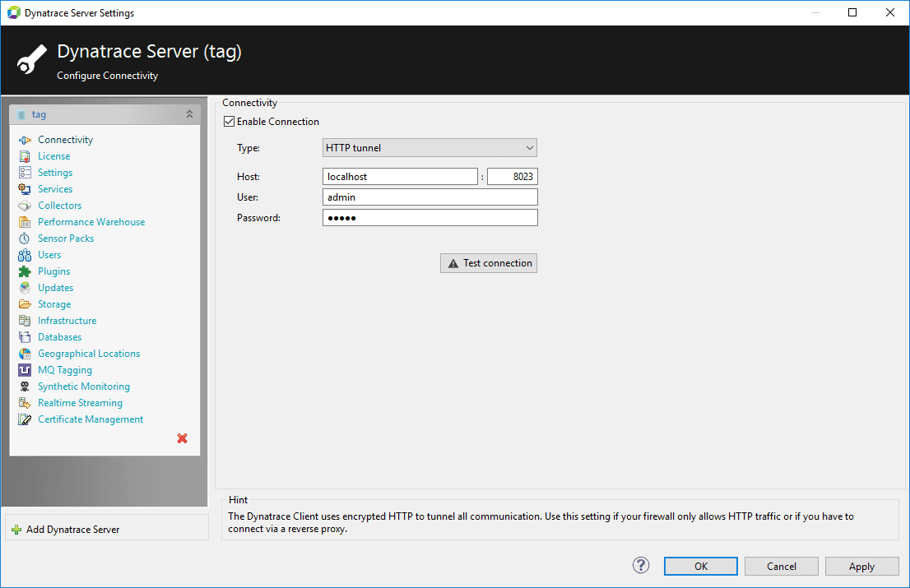Image resolution: width=910 pixels, height=588 pixels.
Task: Click the Synthetic Monitoring robot icon
Action: [25, 387]
